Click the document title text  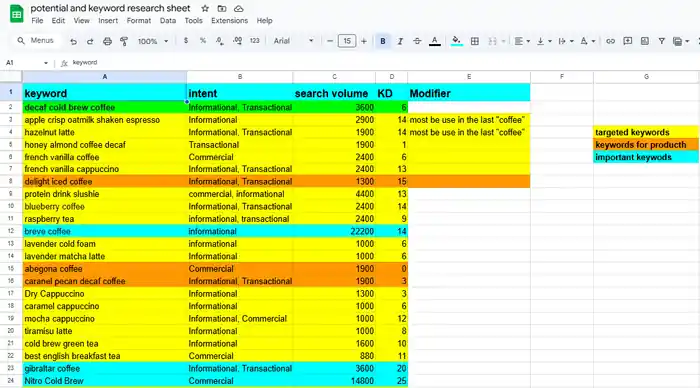click(110, 8)
